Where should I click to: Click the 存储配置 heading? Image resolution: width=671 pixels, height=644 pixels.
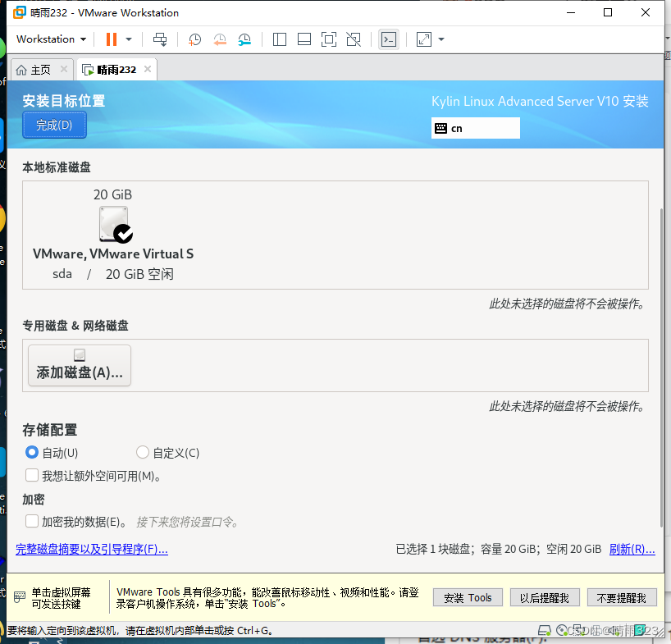[x=50, y=430]
